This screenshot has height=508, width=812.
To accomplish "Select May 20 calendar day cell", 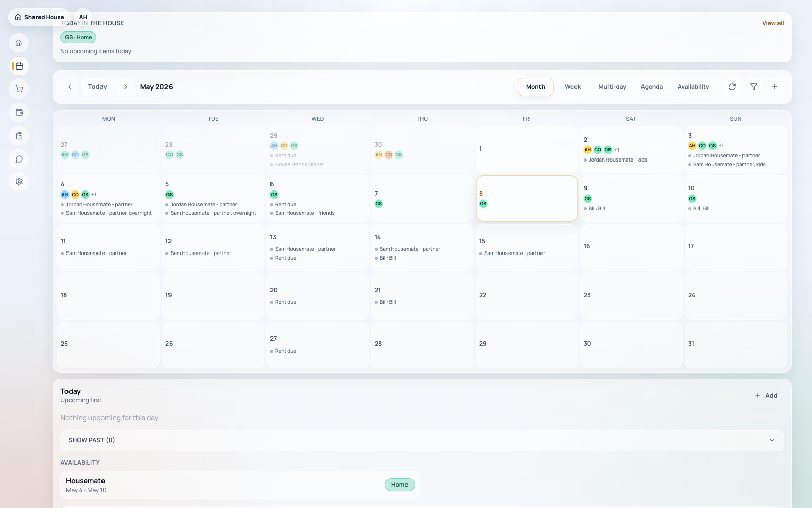I will (318, 296).
